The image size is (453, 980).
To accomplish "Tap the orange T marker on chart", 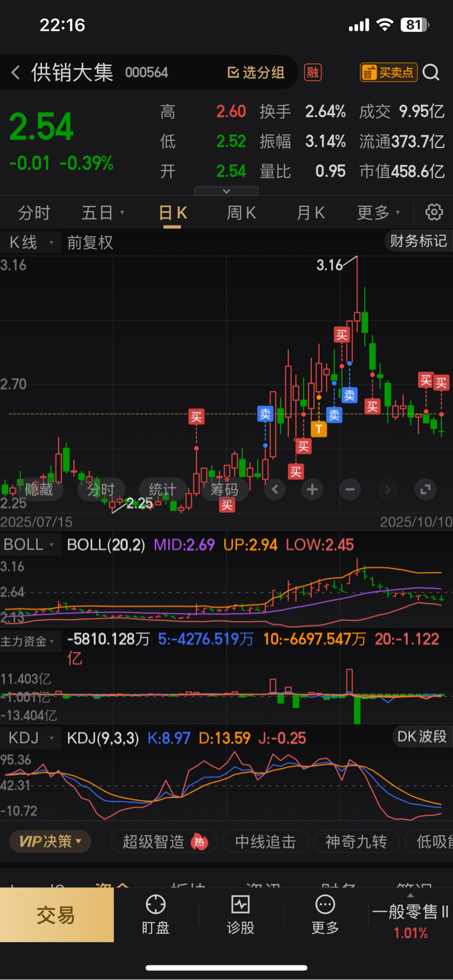I will (x=319, y=429).
